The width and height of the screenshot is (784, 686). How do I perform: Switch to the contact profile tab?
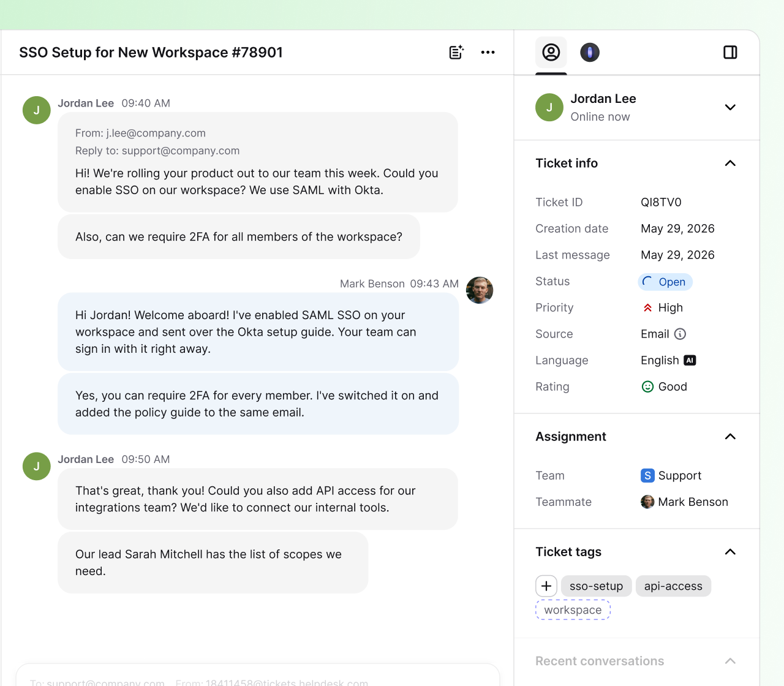(x=551, y=52)
